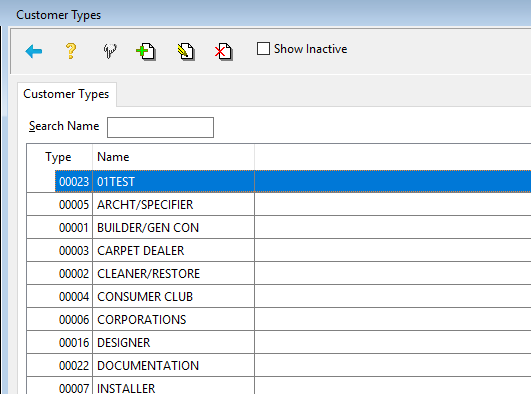The width and height of the screenshot is (531, 394).
Task: Select the INSTALLER row
Action: (279, 386)
